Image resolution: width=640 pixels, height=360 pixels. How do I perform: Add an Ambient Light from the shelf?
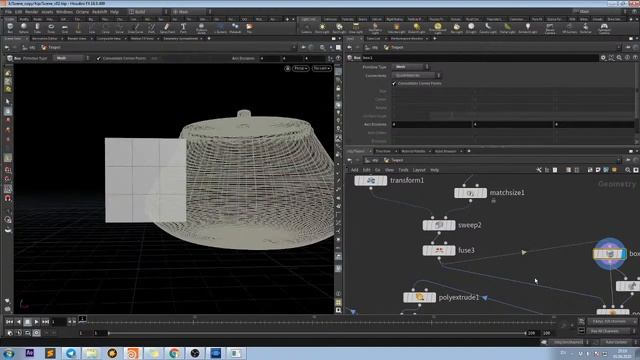[528, 28]
